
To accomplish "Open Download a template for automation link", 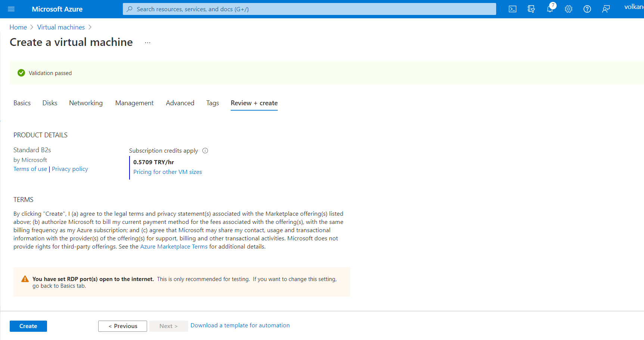I will point(240,325).
